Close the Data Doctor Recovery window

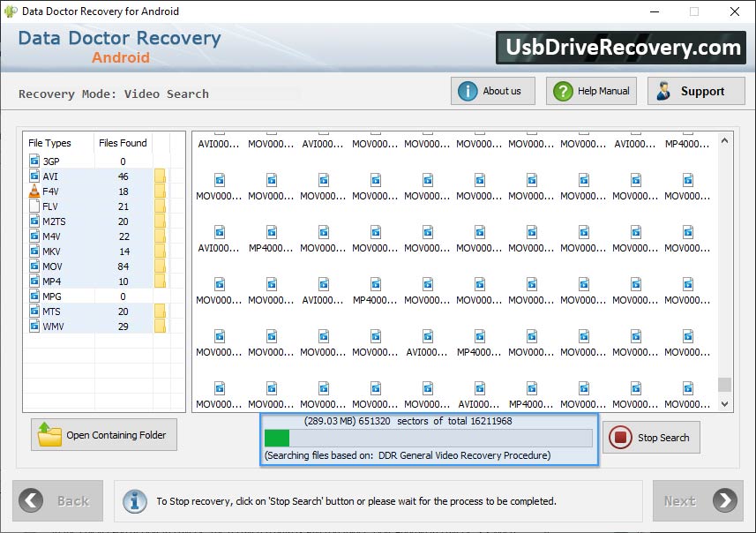coord(734,11)
